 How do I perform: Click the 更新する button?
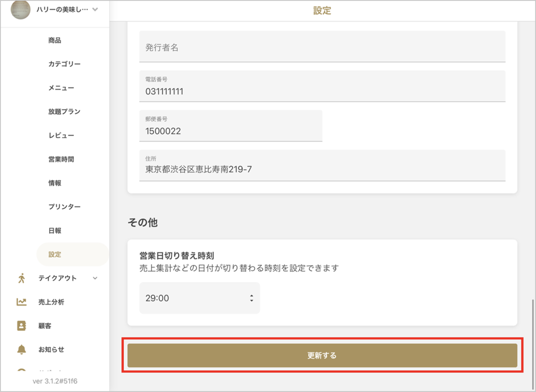[322, 355]
